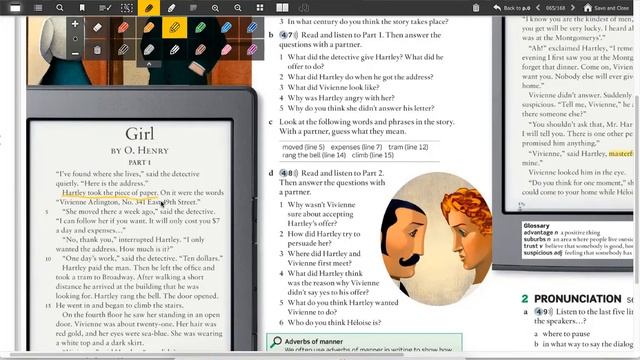
Task: Open the page thumbnails grid view
Action: coord(260,8)
